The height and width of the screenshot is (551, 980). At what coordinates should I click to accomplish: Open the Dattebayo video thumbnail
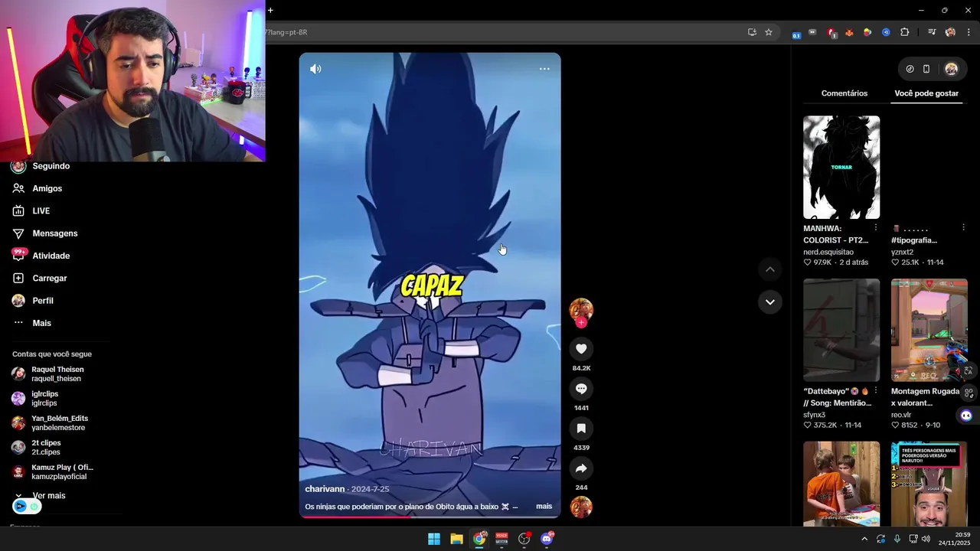(841, 330)
